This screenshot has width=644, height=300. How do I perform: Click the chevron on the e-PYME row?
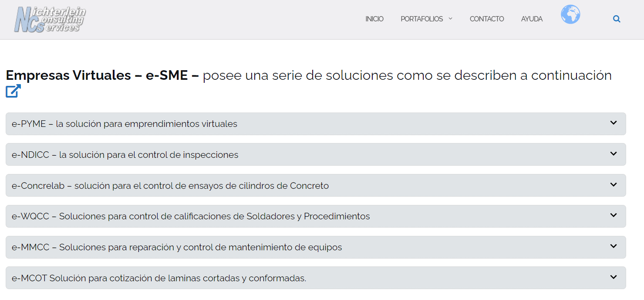614,123
